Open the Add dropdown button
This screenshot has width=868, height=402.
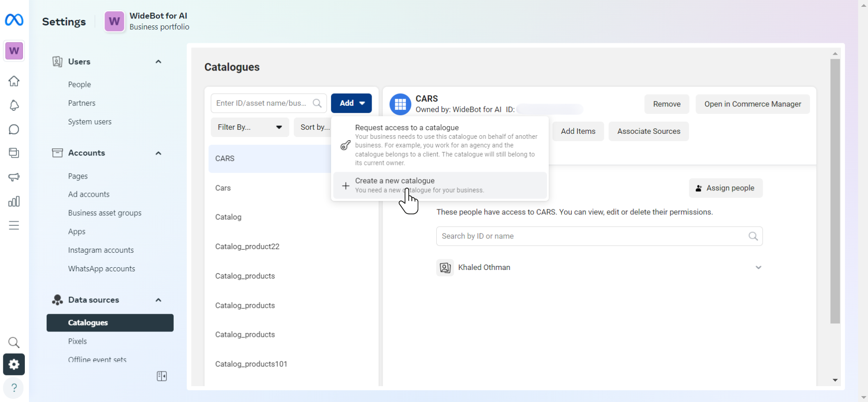point(351,103)
